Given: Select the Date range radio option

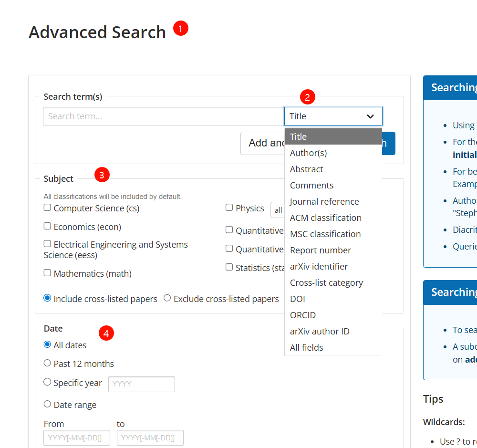Looking at the screenshot, I should tap(47, 404).
